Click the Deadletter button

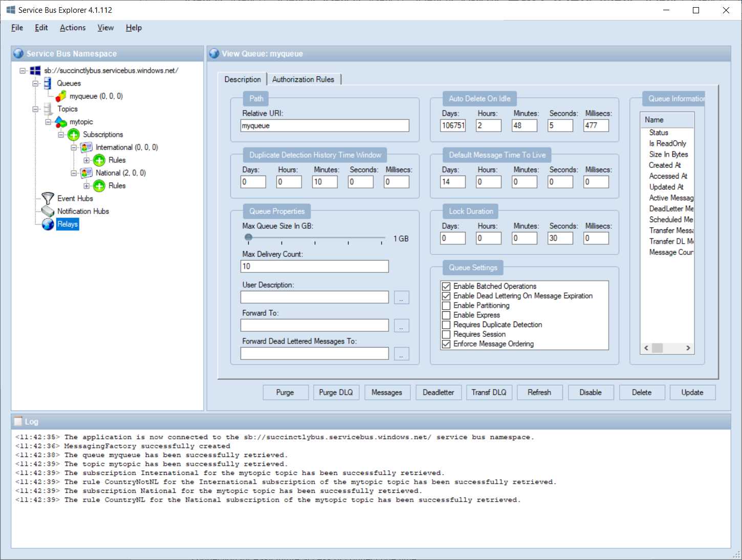click(439, 393)
